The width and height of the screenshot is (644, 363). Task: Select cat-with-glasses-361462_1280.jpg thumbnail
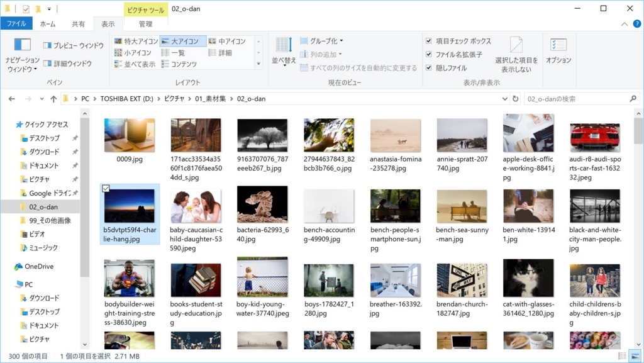(528, 288)
